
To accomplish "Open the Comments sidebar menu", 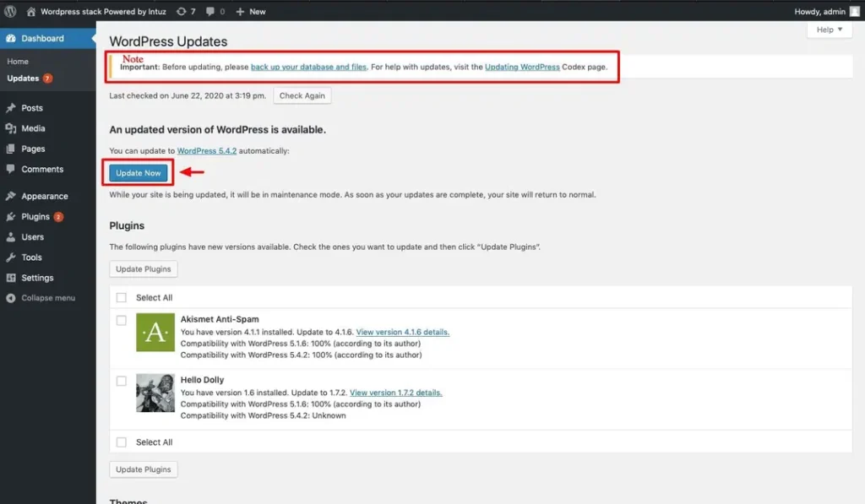I will click(x=42, y=169).
